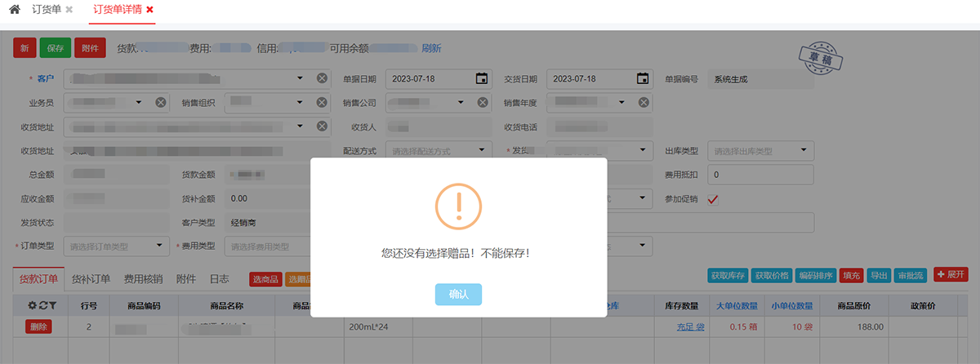Clear the 业务员 field selection

coord(161,102)
